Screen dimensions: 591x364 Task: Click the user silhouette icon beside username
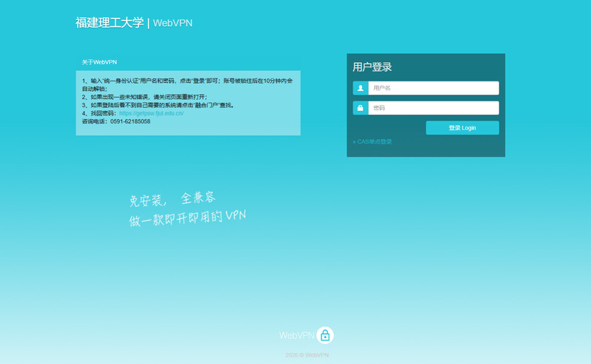click(361, 88)
